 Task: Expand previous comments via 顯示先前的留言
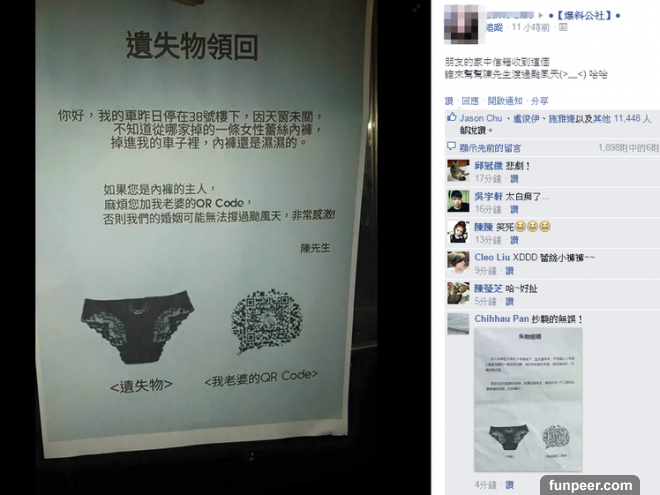490,148
